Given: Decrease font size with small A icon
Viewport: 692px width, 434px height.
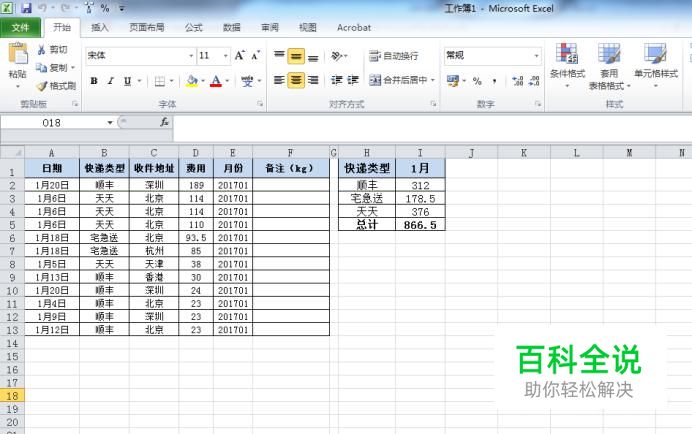Looking at the screenshot, I should pos(256,56).
